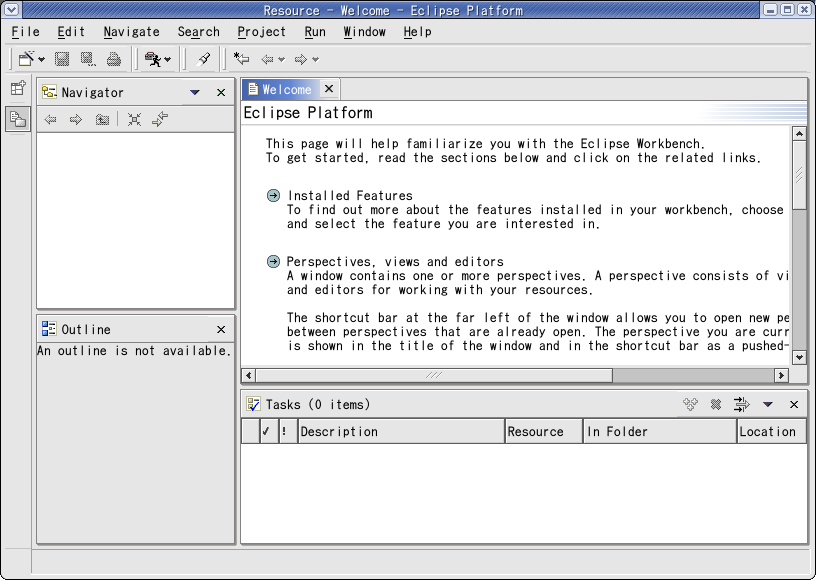Click the Tasks view title icon
816x580 pixels.
tap(253, 404)
